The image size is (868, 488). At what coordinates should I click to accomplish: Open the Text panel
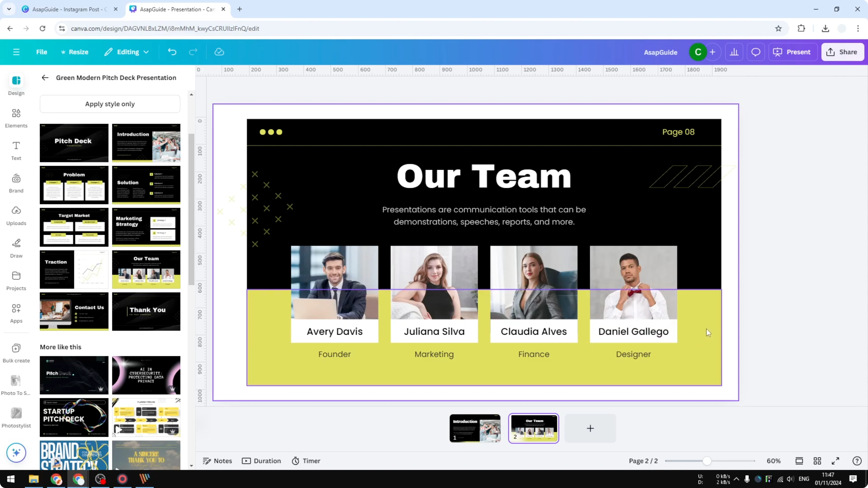(16, 150)
